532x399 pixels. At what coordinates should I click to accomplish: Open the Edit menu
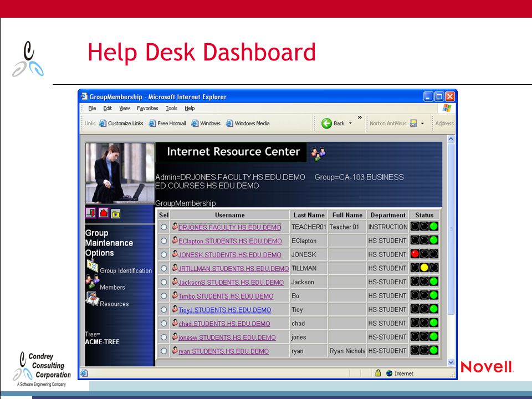pyautogui.click(x=108, y=108)
